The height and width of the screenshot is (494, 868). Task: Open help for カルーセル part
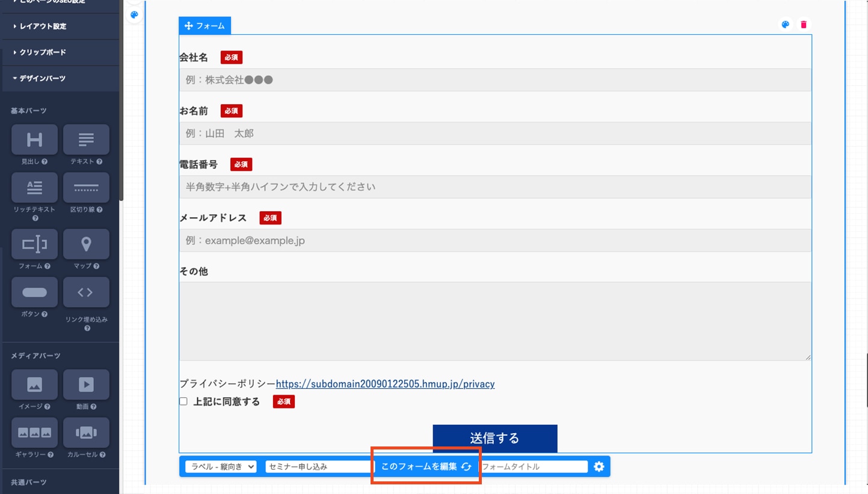(x=103, y=455)
